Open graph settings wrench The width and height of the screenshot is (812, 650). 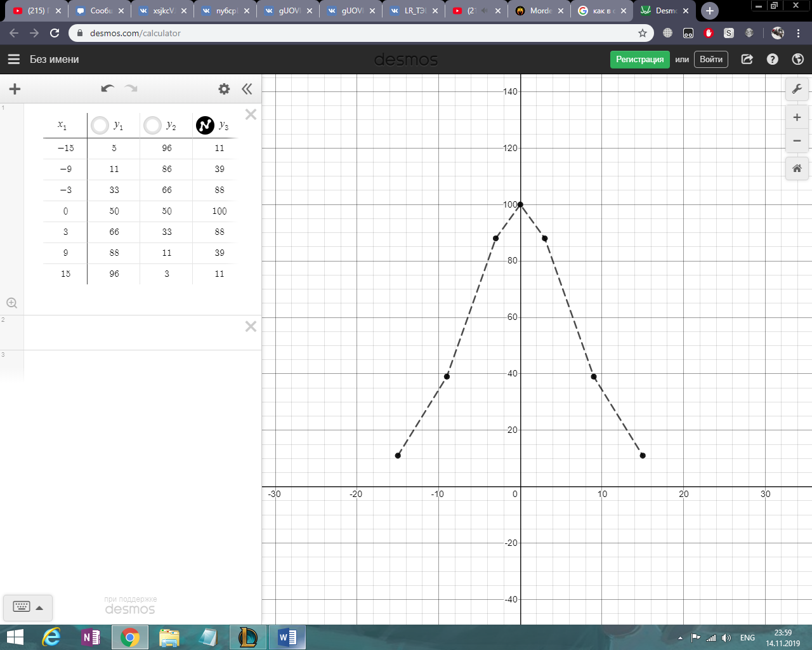point(797,89)
